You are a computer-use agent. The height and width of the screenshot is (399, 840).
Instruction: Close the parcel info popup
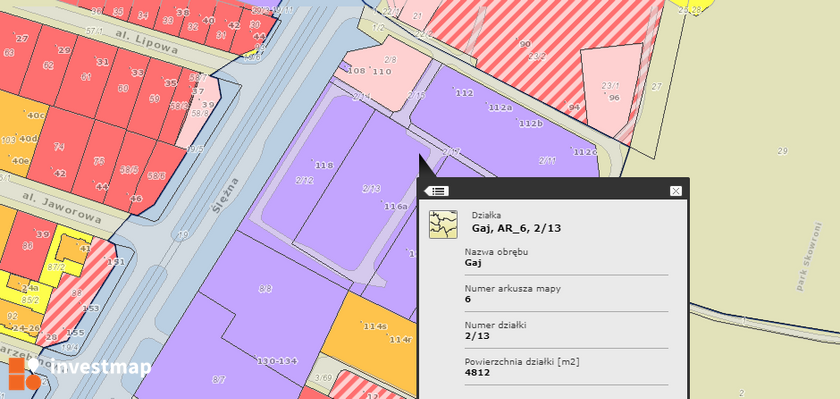[x=676, y=191]
